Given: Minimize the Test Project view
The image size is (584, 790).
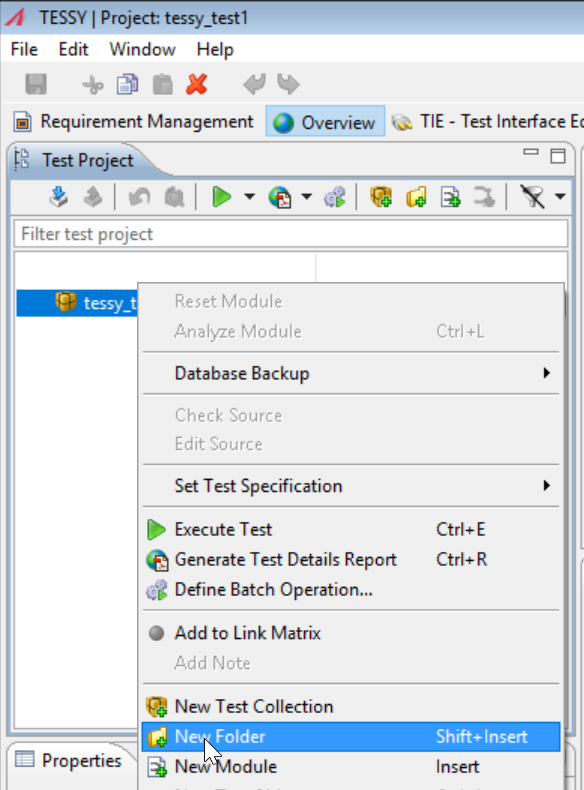Looking at the screenshot, I should click(x=531, y=152).
